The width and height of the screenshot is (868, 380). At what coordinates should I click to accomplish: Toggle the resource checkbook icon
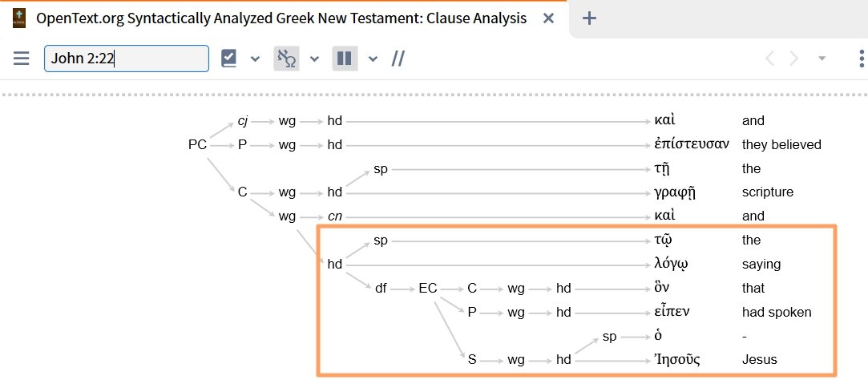[x=229, y=59]
